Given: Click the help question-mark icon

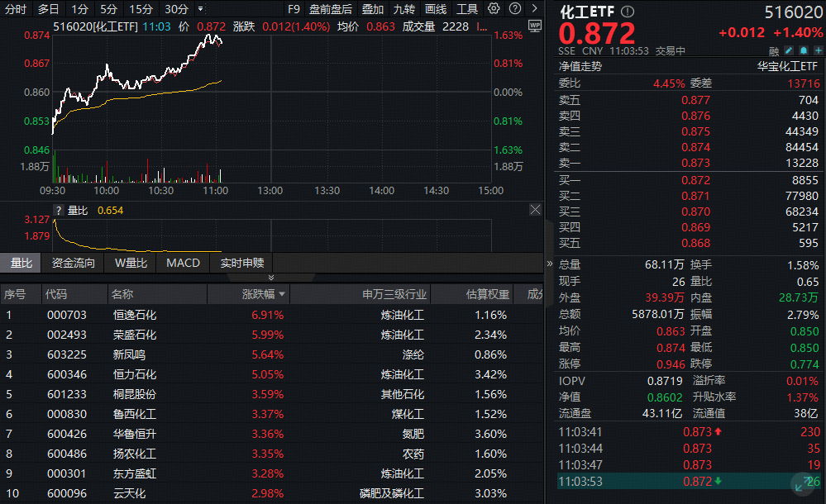Looking at the screenshot, I should tap(515, 9).
